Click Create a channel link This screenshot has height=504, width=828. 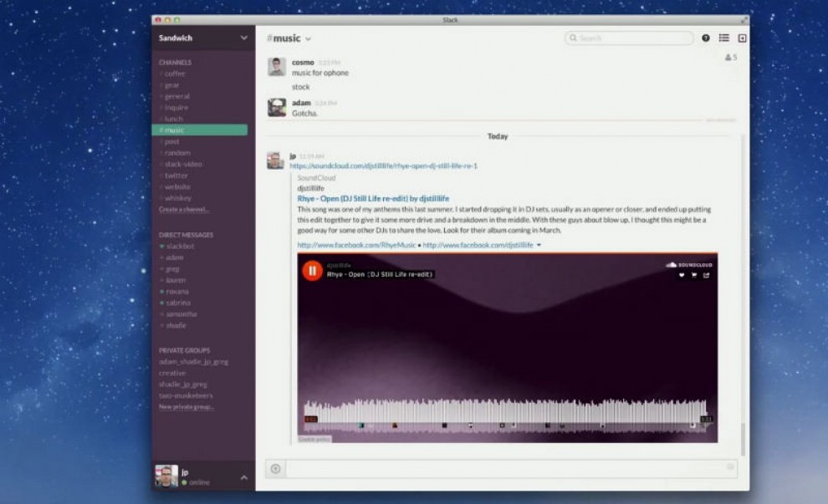pos(184,210)
